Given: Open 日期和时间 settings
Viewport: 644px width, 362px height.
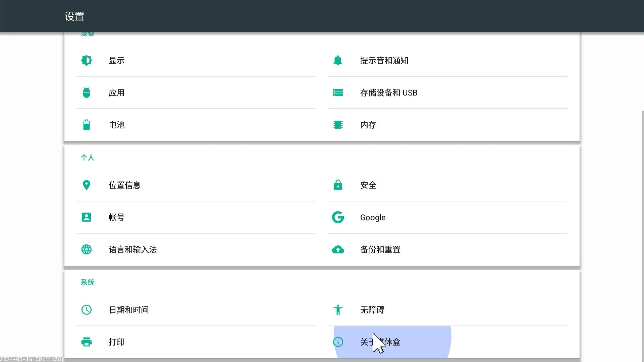Looking at the screenshot, I should [129, 310].
